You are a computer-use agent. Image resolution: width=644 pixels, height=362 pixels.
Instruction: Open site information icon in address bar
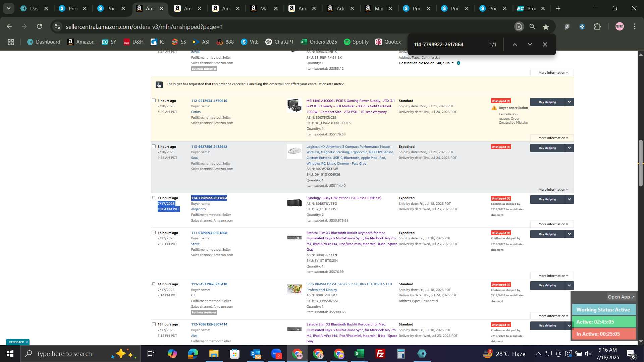click(x=57, y=26)
